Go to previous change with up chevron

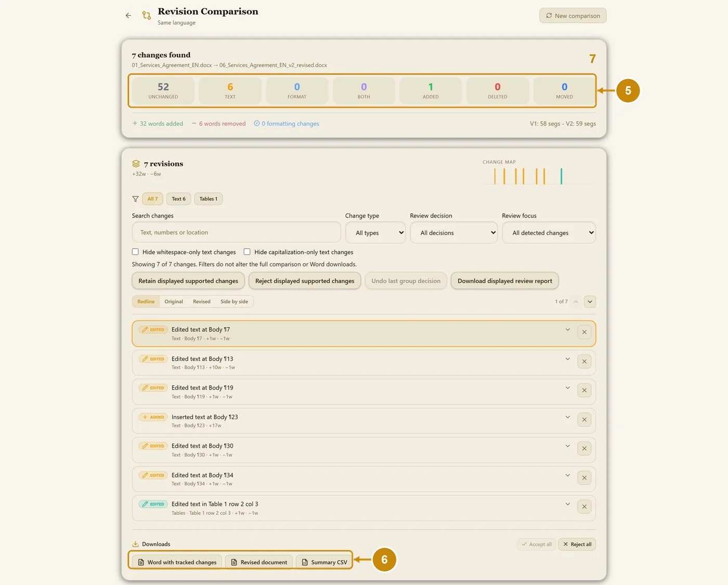click(576, 302)
